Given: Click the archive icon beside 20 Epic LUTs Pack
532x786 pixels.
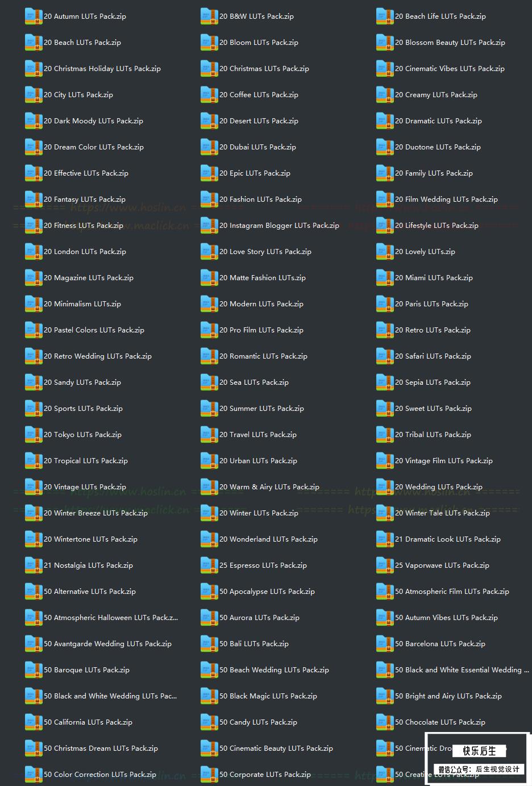Looking at the screenshot, I should [209, 173].
